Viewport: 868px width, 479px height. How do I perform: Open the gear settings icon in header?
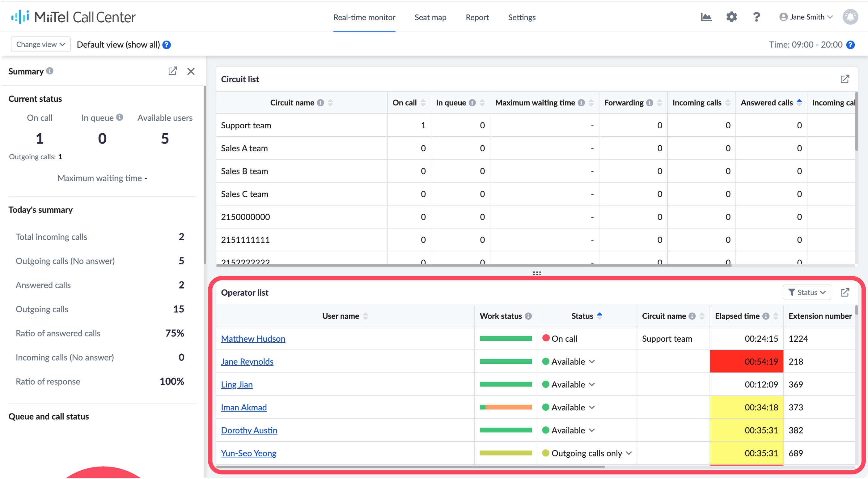click(731, 17)
